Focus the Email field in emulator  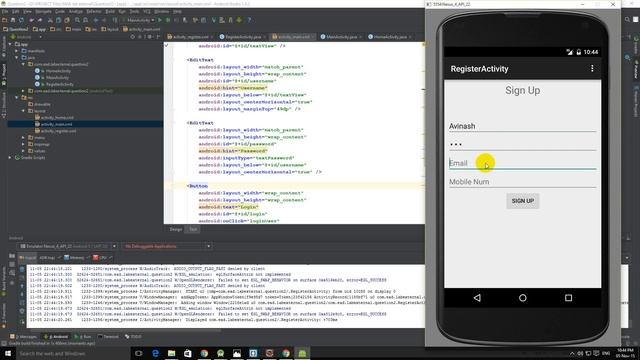pyautogui.click(x=522, y=163)
